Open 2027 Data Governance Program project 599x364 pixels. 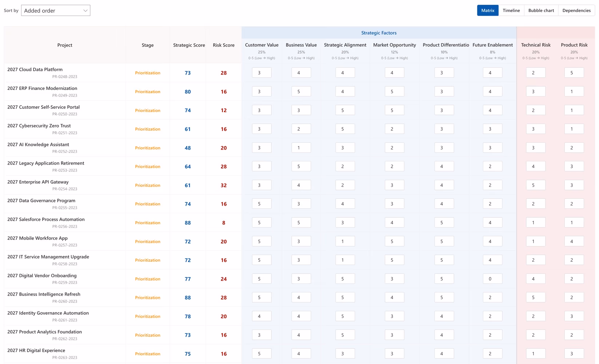[41, 201]
